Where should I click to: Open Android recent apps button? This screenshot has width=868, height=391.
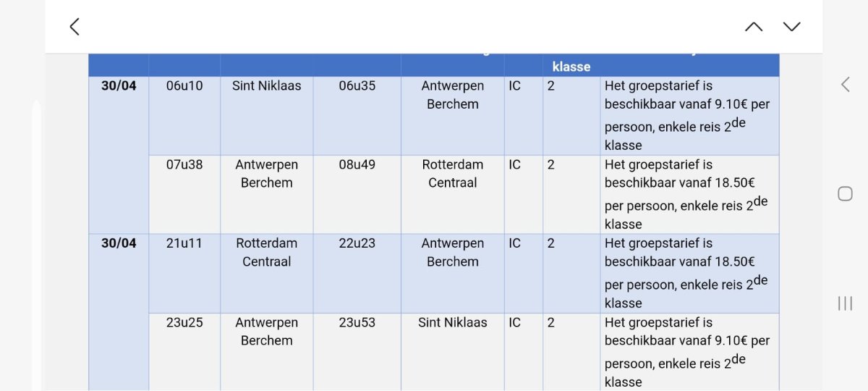(845, 303)
